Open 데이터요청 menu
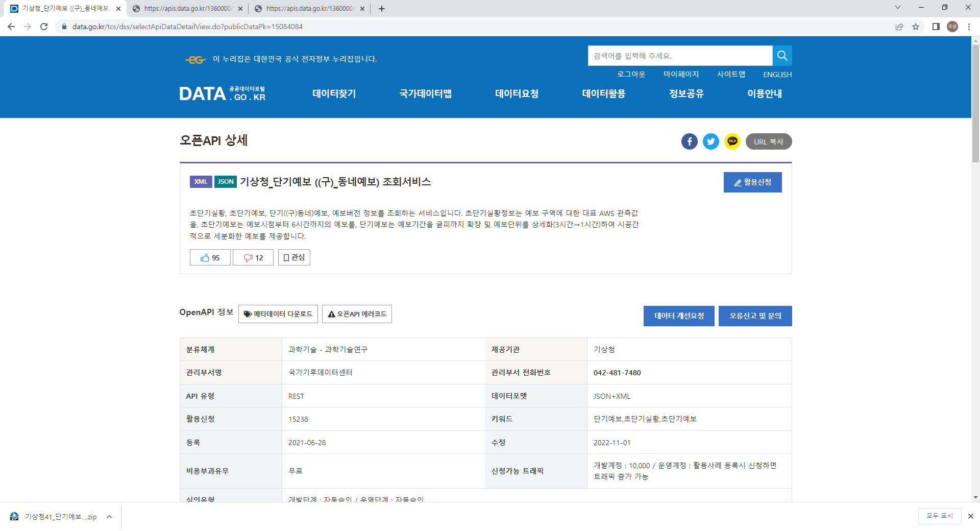Viewport: 980px width, 531px height. click(x=517, y=93)
